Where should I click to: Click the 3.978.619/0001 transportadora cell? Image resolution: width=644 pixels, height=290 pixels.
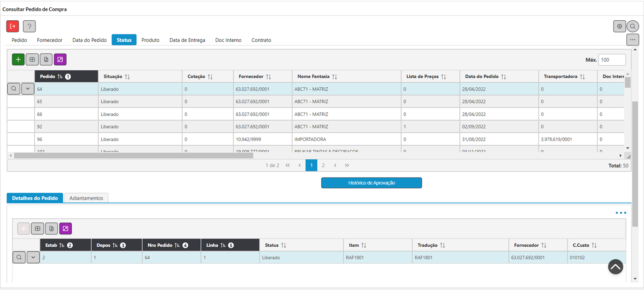[x=568, y=139]
